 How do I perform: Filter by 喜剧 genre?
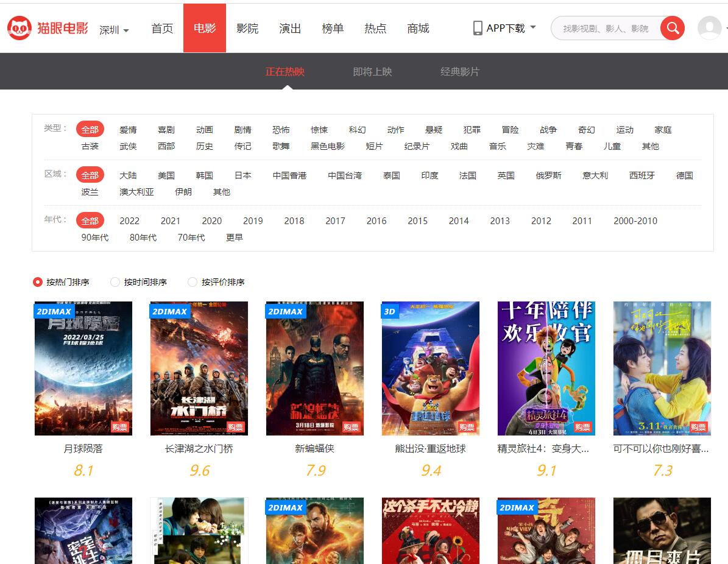(x=166, y=130)
